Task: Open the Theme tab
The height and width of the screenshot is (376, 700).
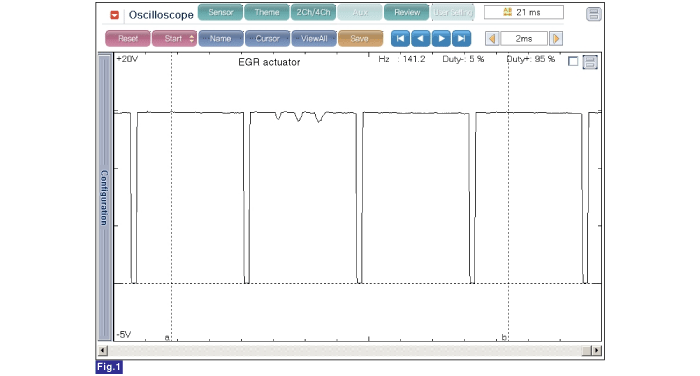Action: coord(267,13)
